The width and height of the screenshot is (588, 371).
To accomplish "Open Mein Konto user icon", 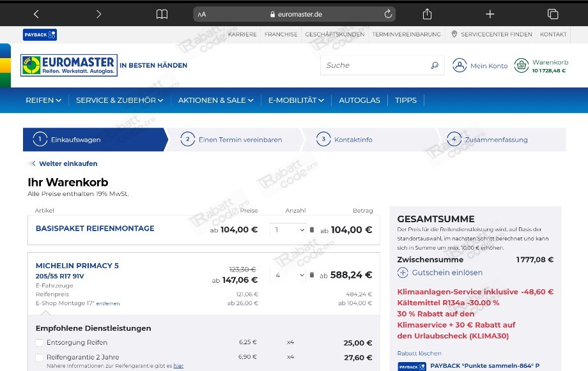I will [x=460, y=65].
